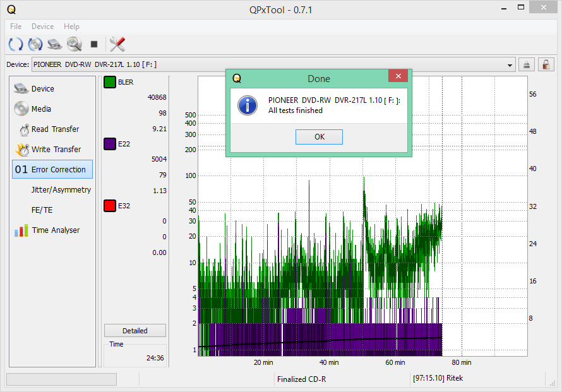Start a scan with the magnifier disc icon
This screenshot has height=392, width=562.
[x=75, y=44]
